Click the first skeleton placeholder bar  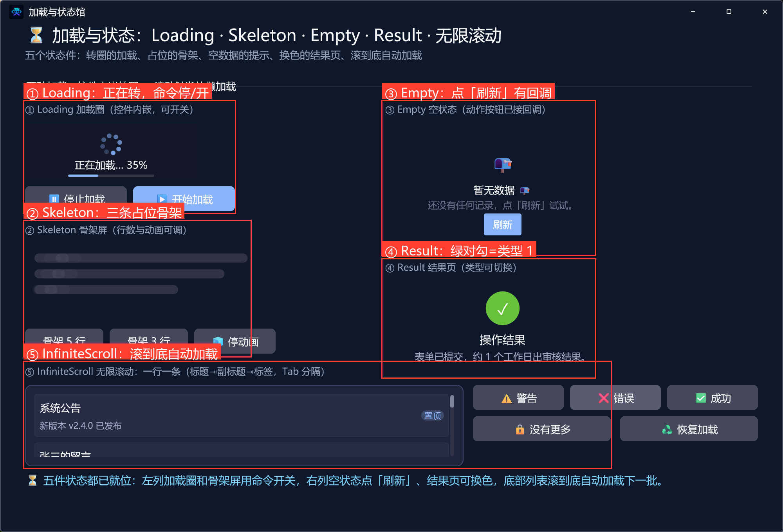(x=141, y=258)
